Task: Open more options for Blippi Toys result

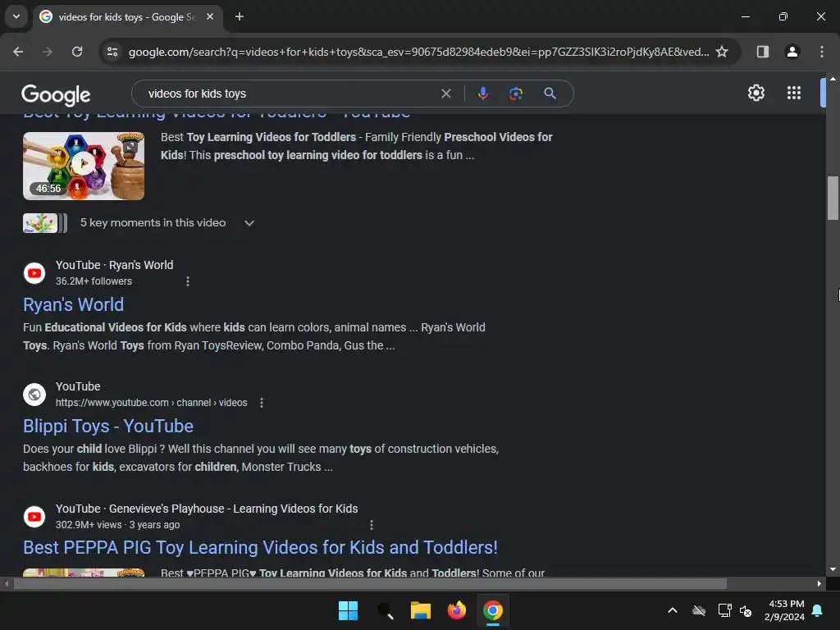Action: click(262, 403)
